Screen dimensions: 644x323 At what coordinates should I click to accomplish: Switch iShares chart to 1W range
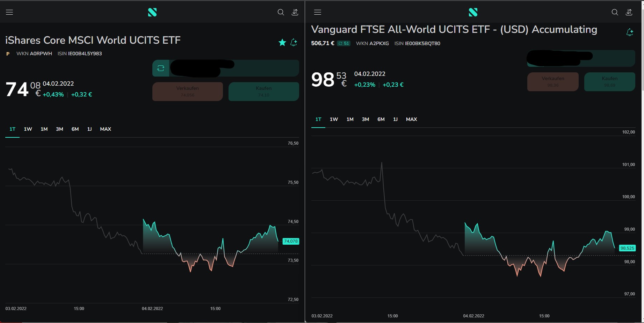[28, 129]
